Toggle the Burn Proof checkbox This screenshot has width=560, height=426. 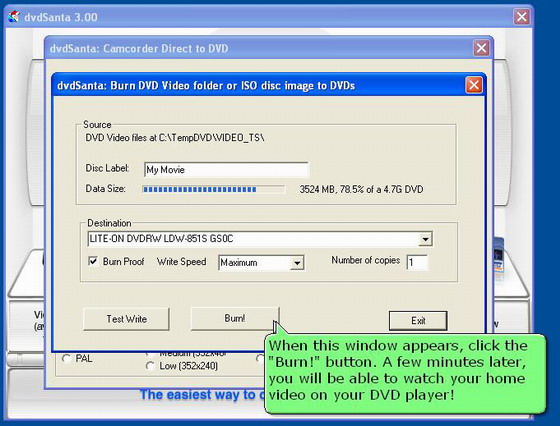pyautogui.click(x=93, y=261)
